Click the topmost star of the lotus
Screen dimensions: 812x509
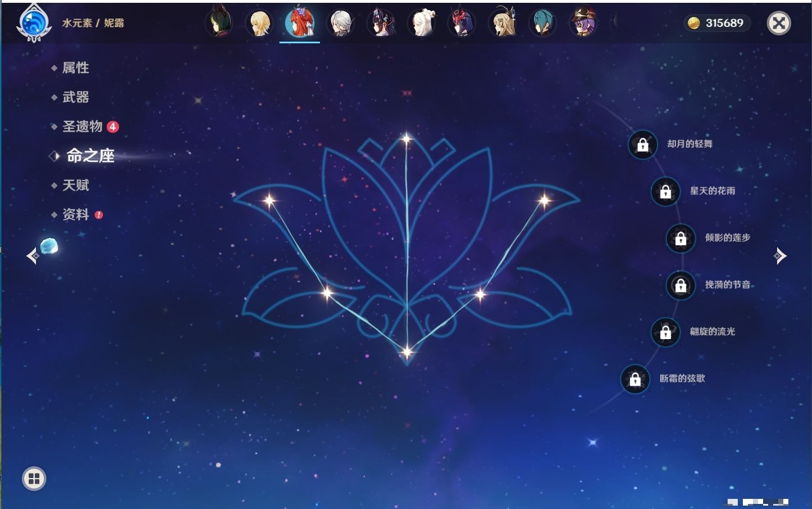pyautogui.click(x=407, y=138)
